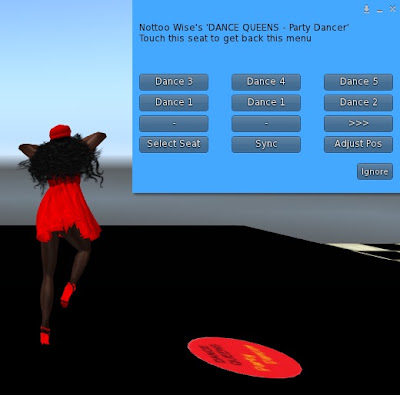400x395 pixels.
Task: Click the Dance 1 button below Dance 3
Action: [x=174, y=103]
